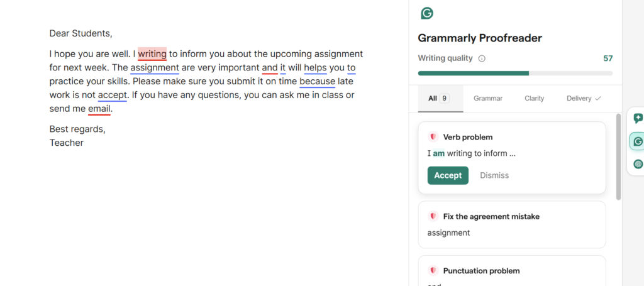This screenshot has height=286, width=644.
Task: Click the highlighted word "writing" in document
Action: [152, 53]
